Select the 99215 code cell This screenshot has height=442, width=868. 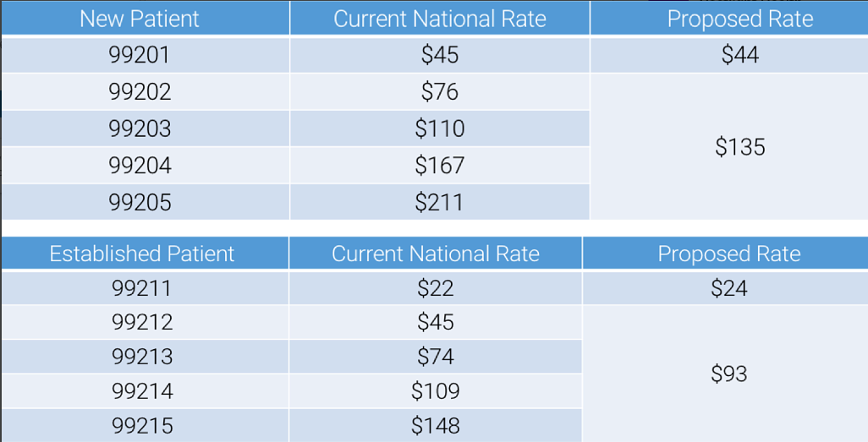point(141,426)
